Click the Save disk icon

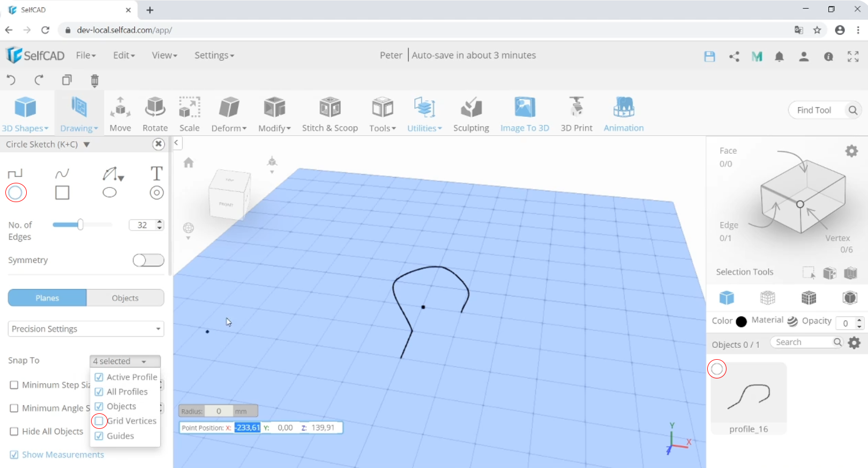(709, 56)
